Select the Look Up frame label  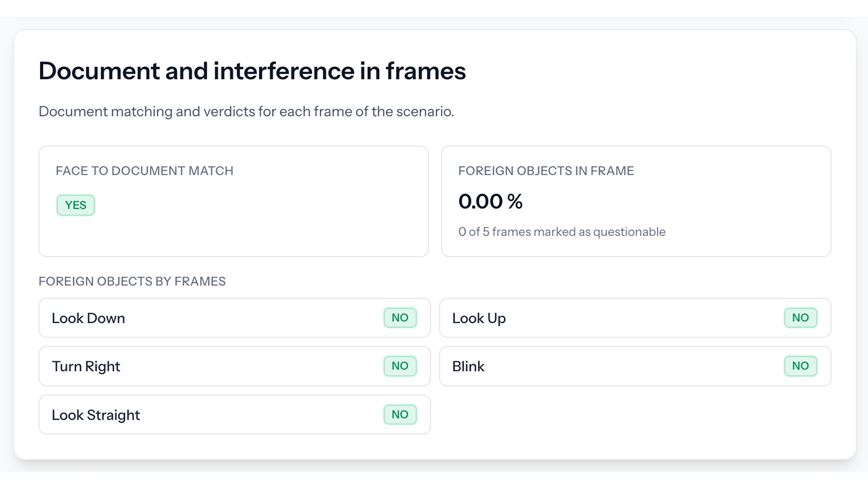pyautogui.click(x=479, y=319)
